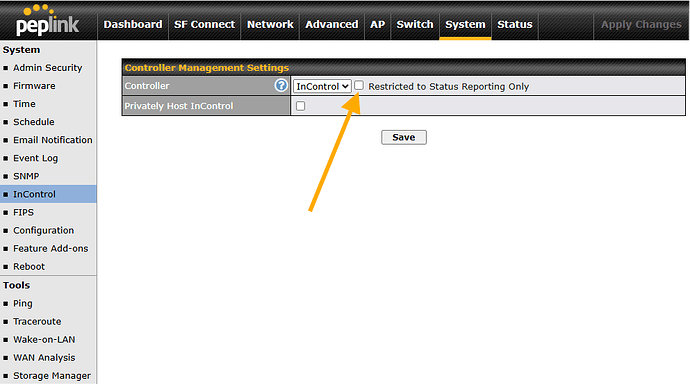
Task: Open SNMP settings
Action: (26, 176)
